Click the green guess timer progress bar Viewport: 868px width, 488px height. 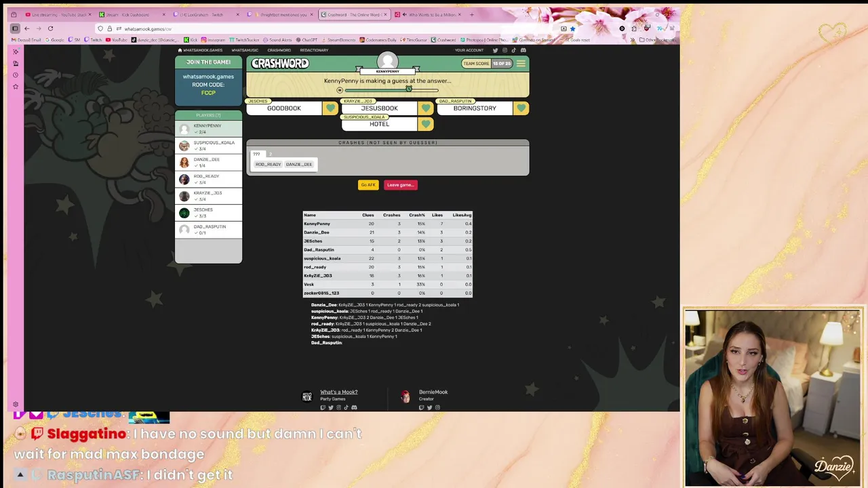coord(391,90)
